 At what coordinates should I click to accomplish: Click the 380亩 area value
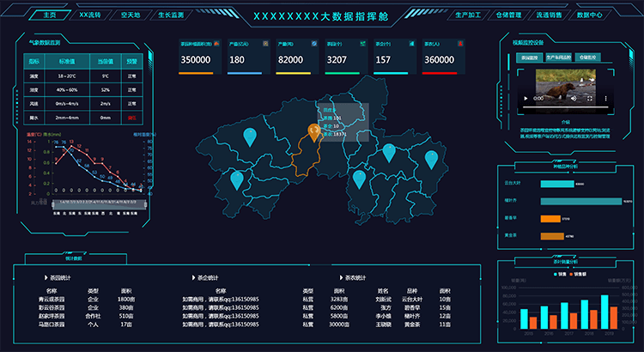(126, 307)
